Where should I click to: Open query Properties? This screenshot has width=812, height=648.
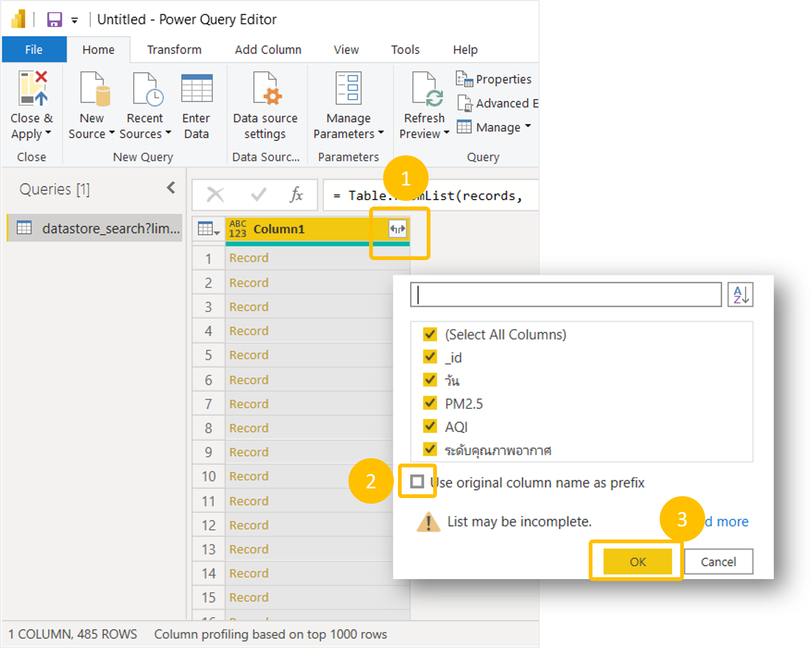pos(494,79)
